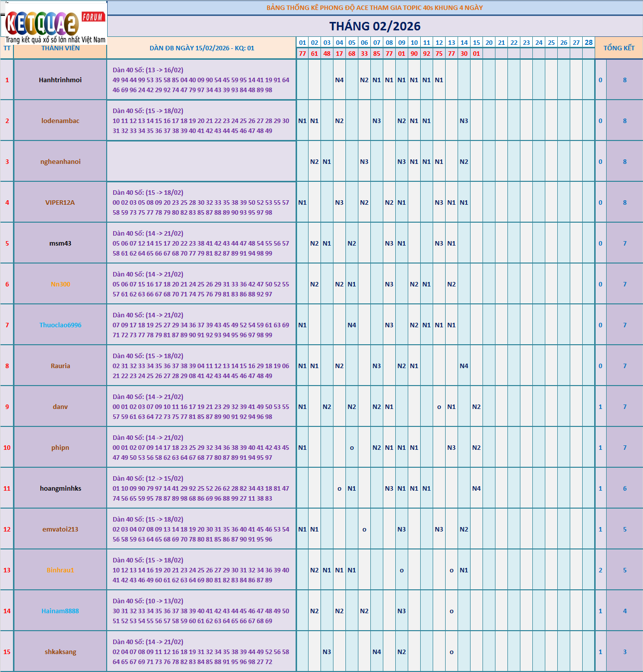The image size is (643, 672).
Task: Click the Ketqua2 Forum logo
Action: tap(54, 23)
